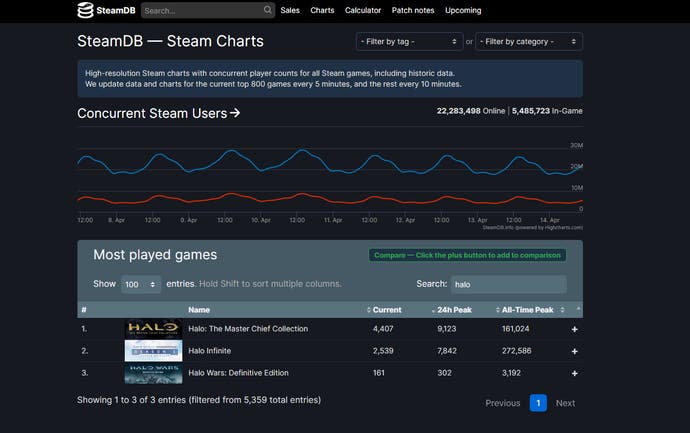Click the 2,539 current players value
Image resolution: width=690 pixels, height=433 pixels.
pyautogui.click(x=383, y=351)
